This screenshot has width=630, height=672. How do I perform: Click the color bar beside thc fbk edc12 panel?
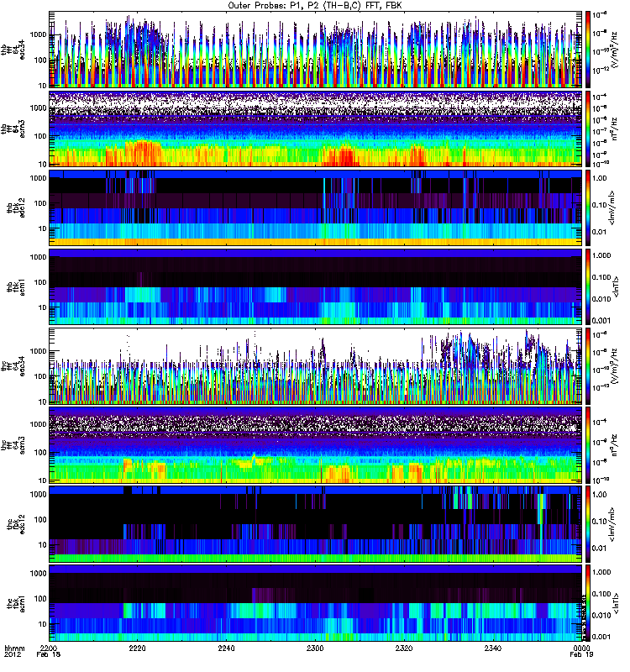coord(588,524)
